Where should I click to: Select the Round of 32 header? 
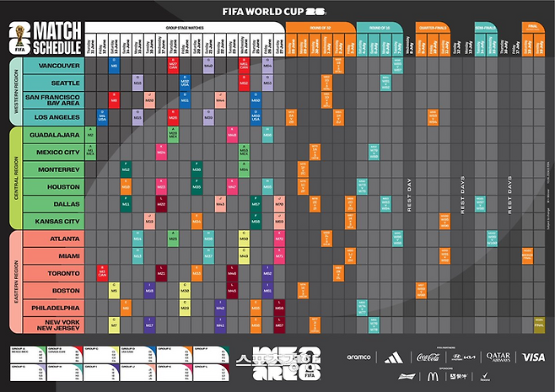(321, 28)
